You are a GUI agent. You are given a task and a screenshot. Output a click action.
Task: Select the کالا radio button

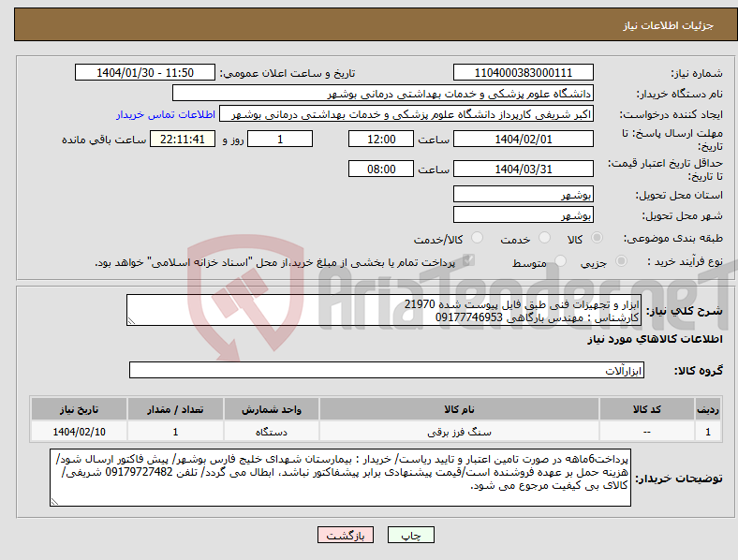[597, 238]
